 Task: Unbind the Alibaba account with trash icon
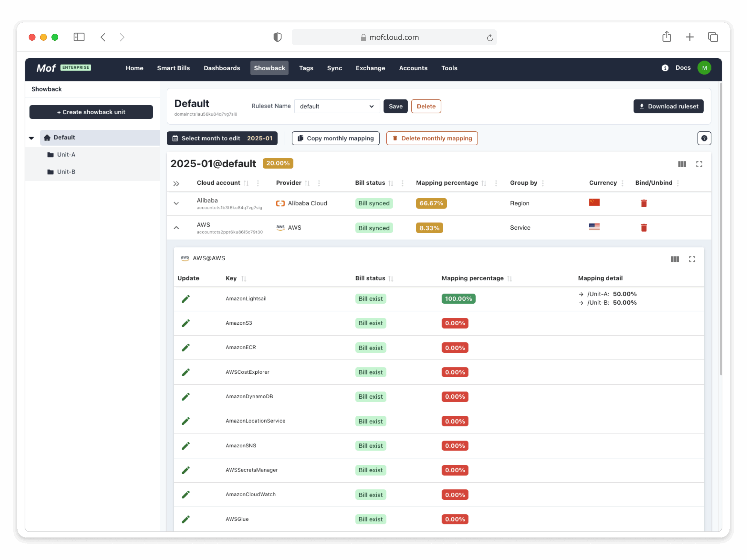[x=644, y=203]
